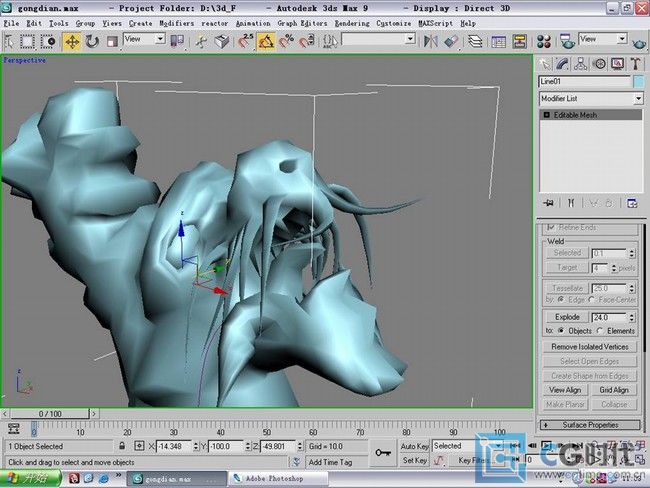Click Remove Isolated Vertices button
This screenshot has width=650, height=488.
click(589, 347)
